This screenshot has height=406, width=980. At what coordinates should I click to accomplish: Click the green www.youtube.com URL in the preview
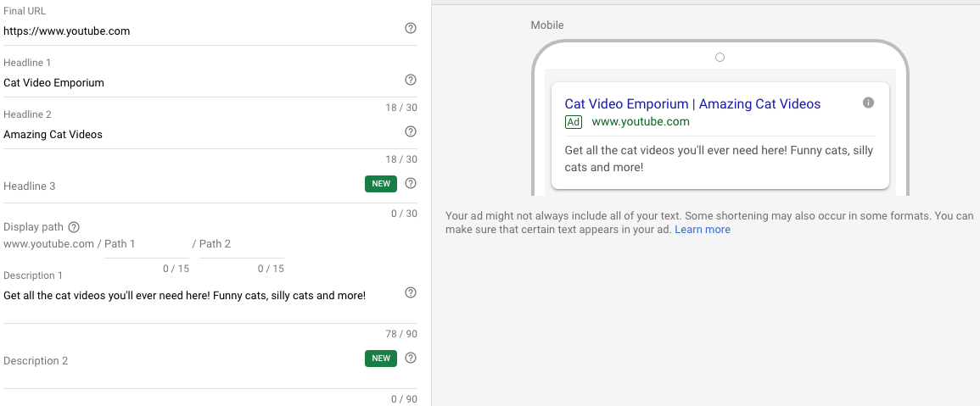click(641, 122)
